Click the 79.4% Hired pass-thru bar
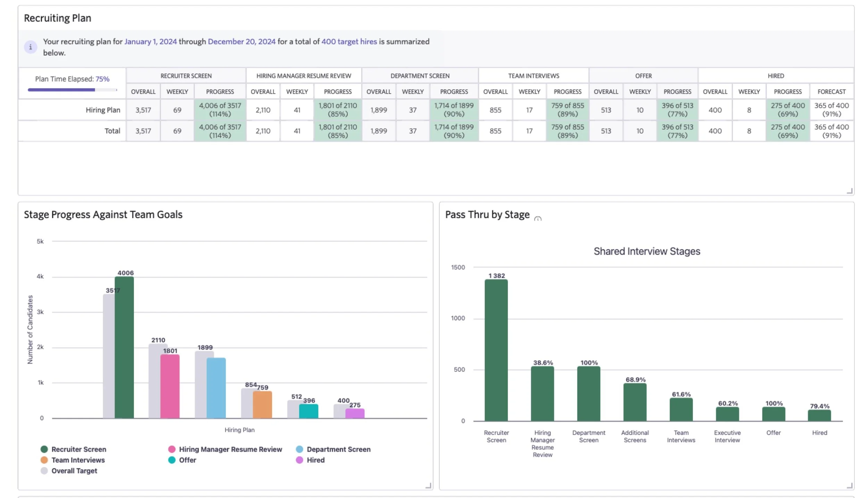868x498 pixels. point(819,415)
